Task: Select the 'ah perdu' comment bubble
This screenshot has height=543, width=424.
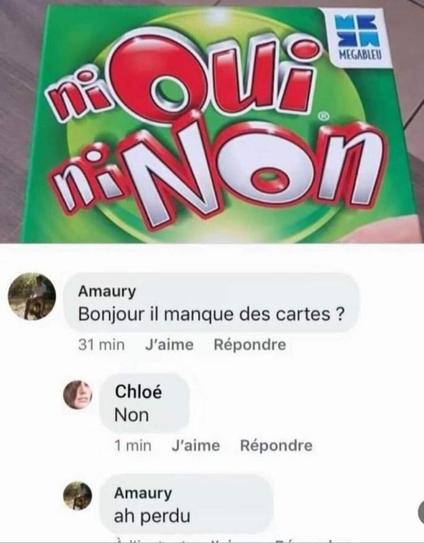Action: pos(186,504)
